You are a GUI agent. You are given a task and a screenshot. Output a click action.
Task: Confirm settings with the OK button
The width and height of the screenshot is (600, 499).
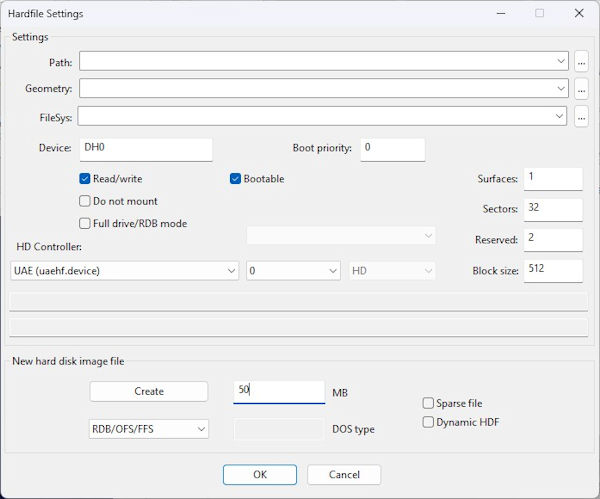pos(259,474)
